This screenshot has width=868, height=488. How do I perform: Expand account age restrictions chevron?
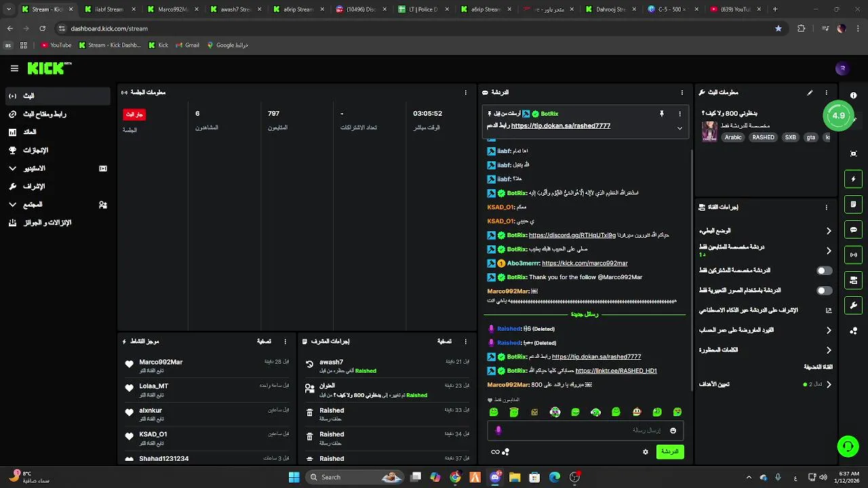click(x=829, y=331)
